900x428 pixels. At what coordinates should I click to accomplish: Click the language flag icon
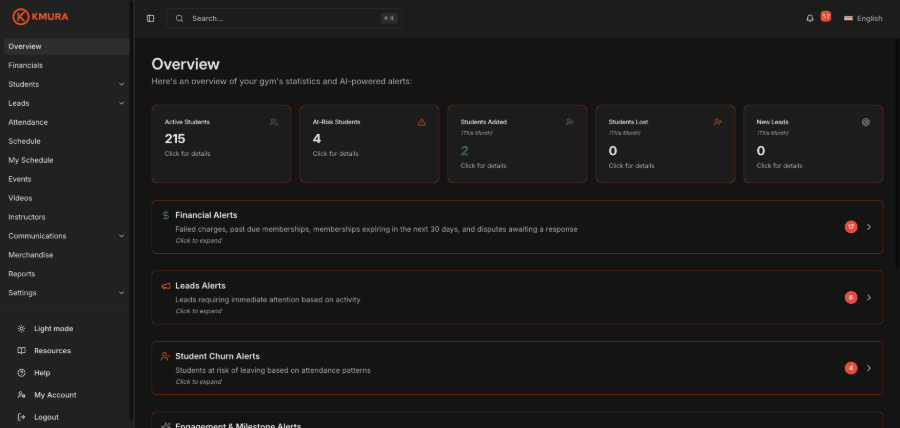[848, 18]
